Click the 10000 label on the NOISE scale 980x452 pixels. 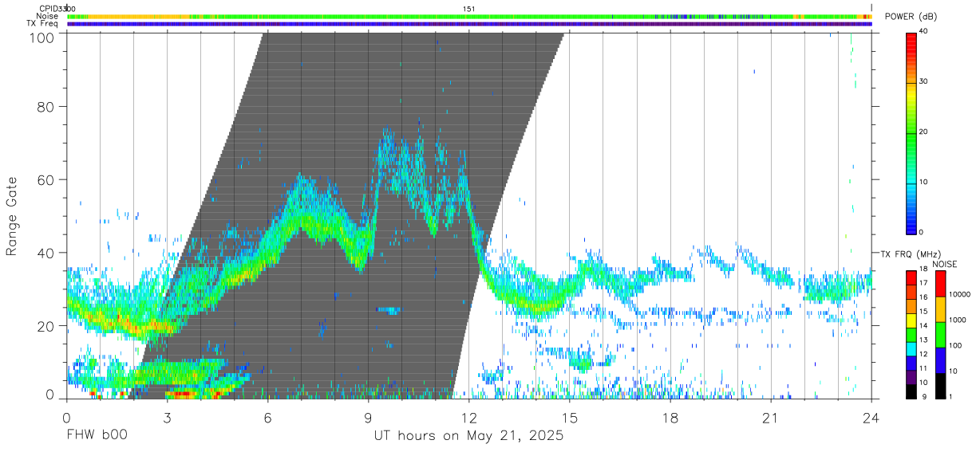959,295
